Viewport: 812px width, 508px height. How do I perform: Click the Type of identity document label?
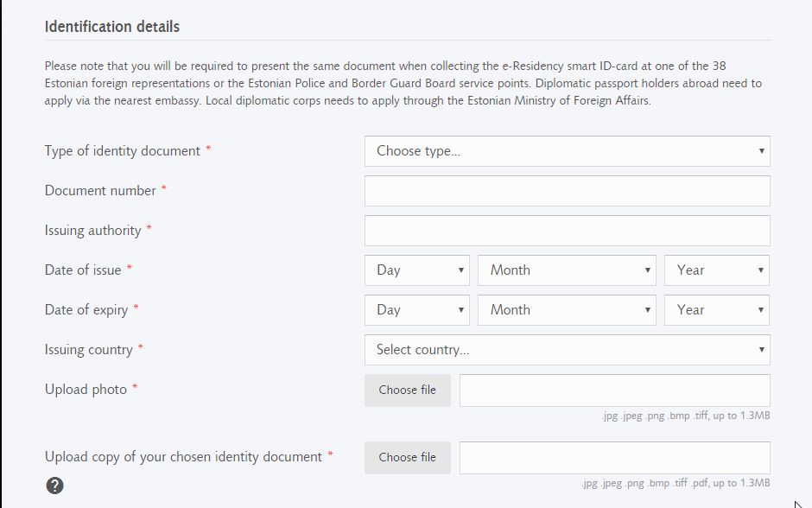tap(122, 150)
